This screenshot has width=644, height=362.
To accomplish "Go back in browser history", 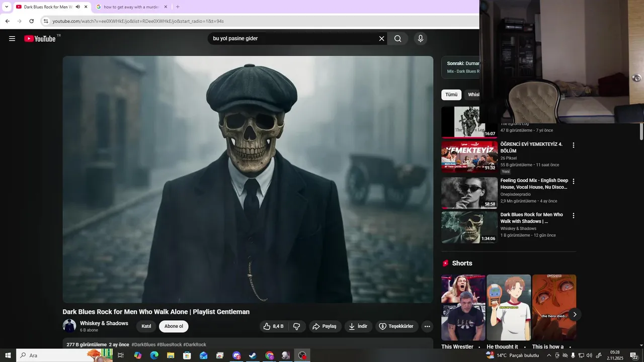I will tap(8, 21).
